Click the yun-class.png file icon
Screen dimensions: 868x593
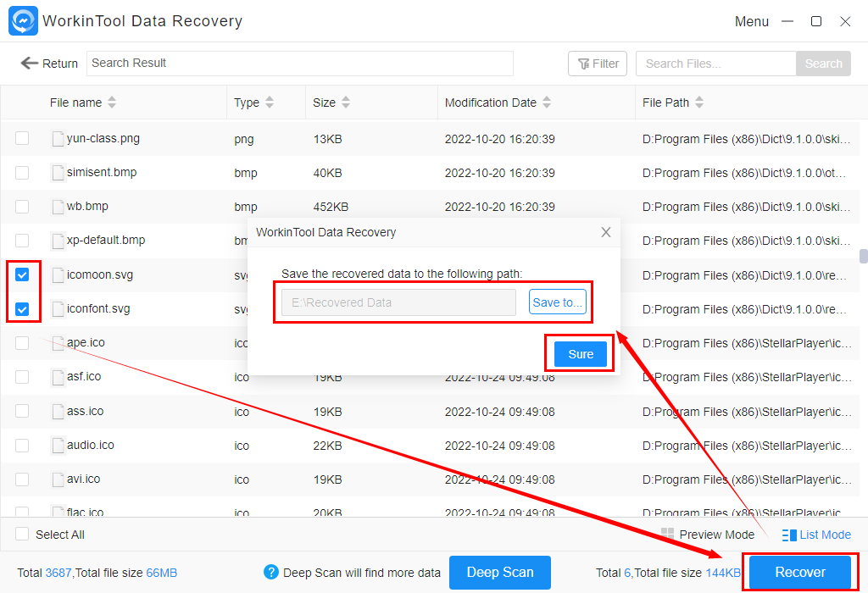58,139
